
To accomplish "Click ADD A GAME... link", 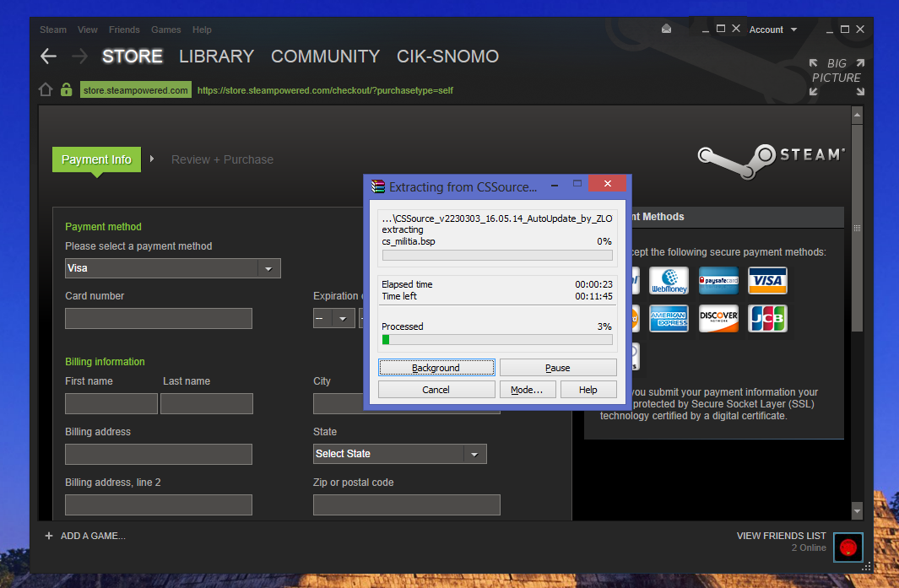I will tap(93, 536).
